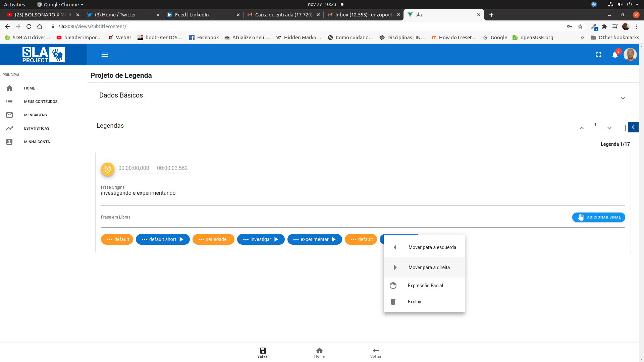Screen dimensions: 644x362
Task: Open the user avatar profile
Action: (x=630, y=55)
